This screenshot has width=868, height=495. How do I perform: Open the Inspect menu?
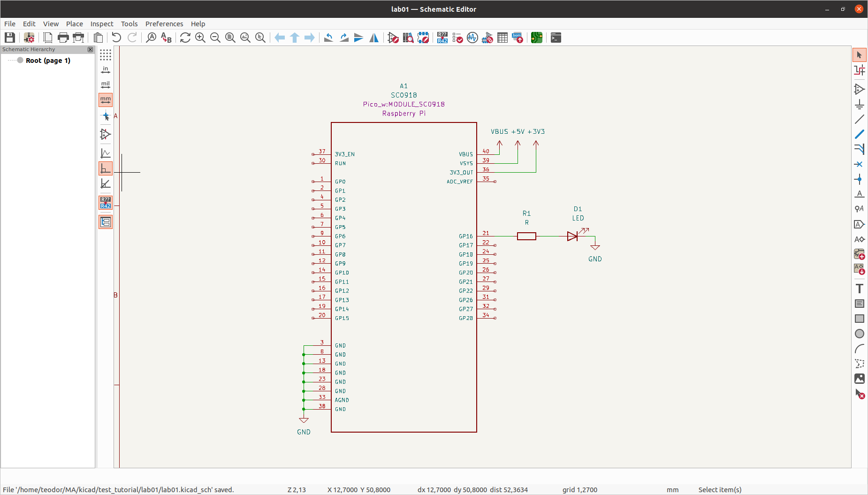point(101,24)
